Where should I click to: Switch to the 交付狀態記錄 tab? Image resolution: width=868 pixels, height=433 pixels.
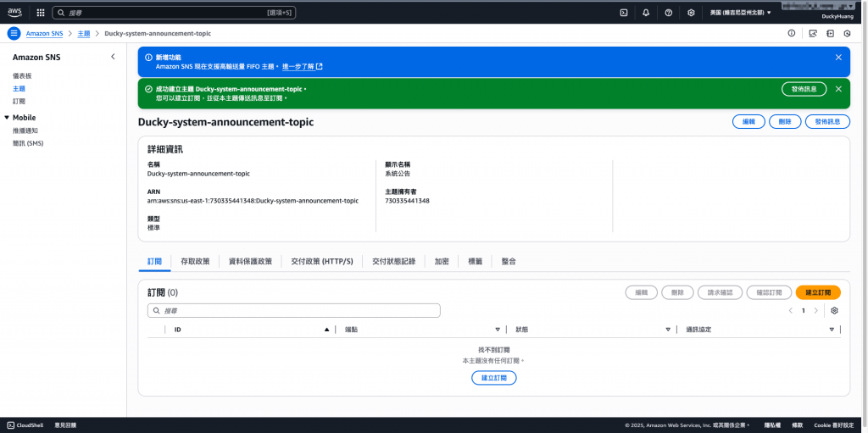[393, 261]
